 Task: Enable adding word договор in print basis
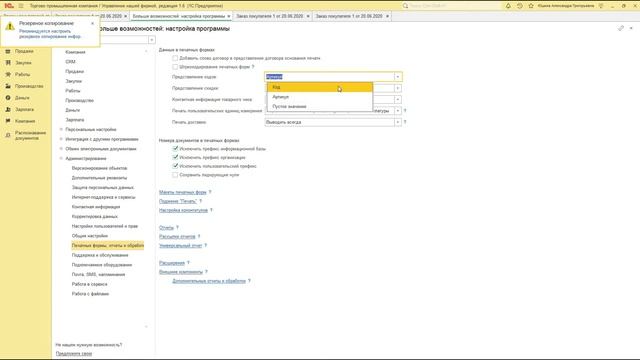tap(175, 58)
